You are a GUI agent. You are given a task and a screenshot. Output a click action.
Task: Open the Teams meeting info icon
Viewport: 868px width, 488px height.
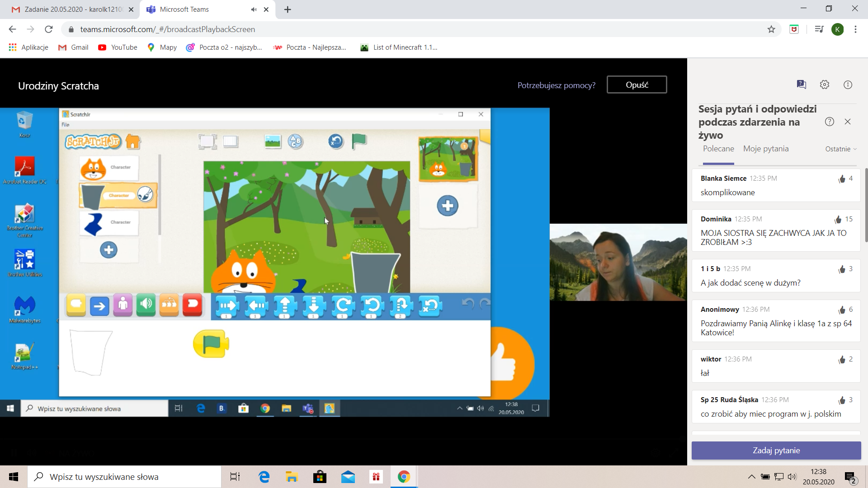[x=848, y=84]
